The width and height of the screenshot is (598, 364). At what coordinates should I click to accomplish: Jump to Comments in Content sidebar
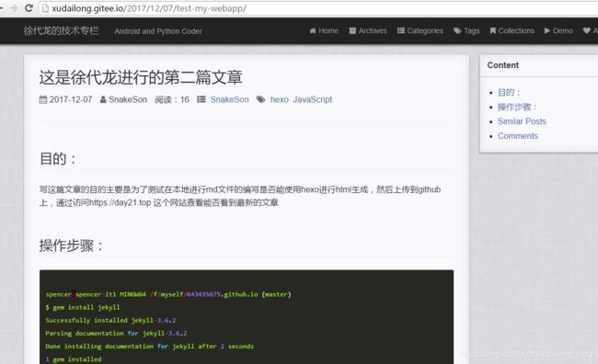tap(518, 136)
